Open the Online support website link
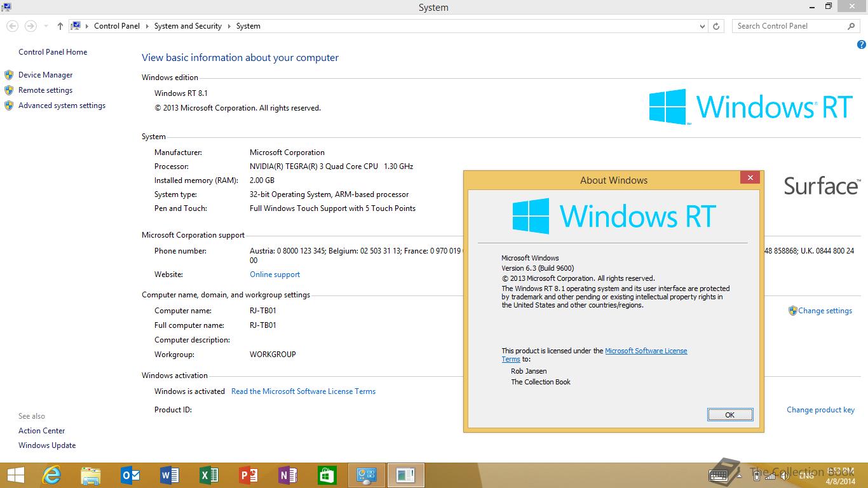Viewport: 868px width, 488px height. click(x=275, y=274)
